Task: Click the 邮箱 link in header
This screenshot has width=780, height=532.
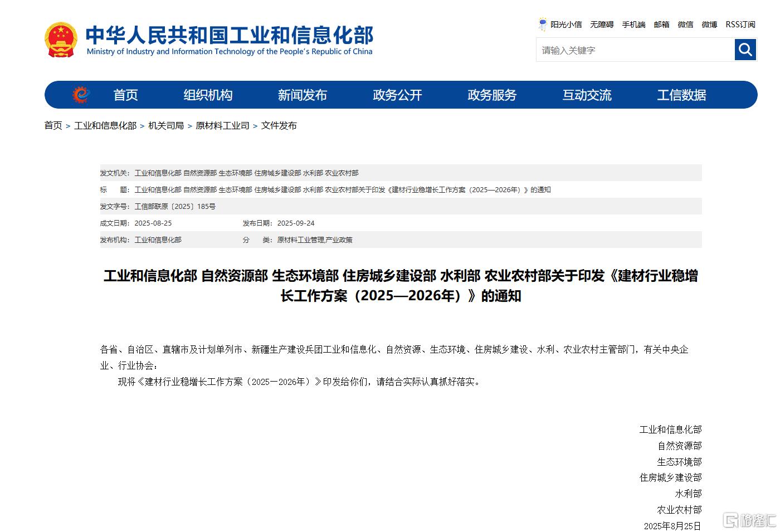Action: click(x=661, y=25)
